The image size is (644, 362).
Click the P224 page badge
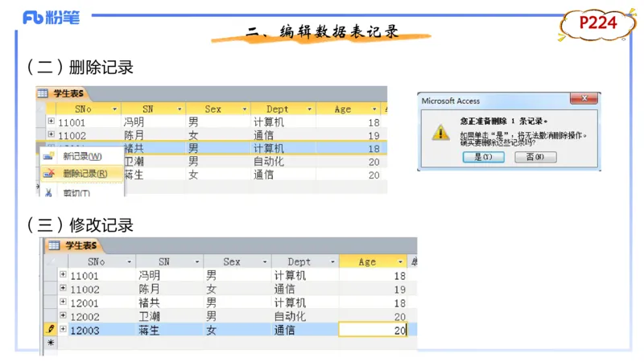click(598, 23)
